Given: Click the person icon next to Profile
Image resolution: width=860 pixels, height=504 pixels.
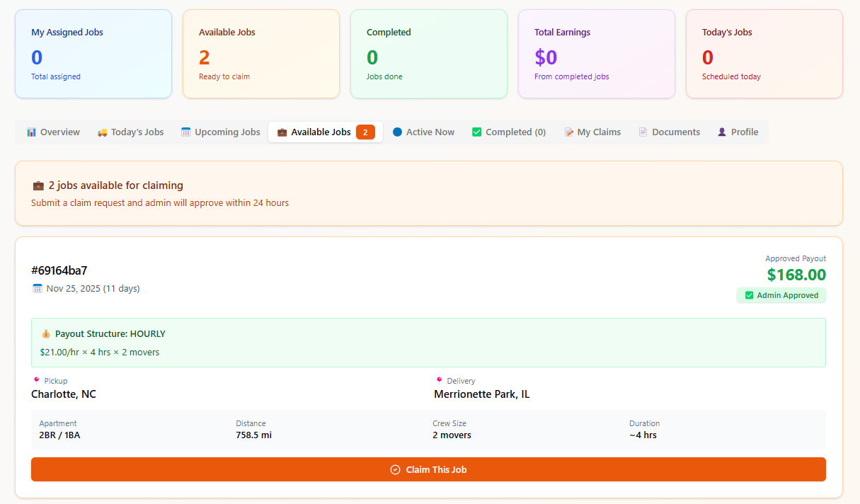Looking at the screenshot, I should 722,132.
